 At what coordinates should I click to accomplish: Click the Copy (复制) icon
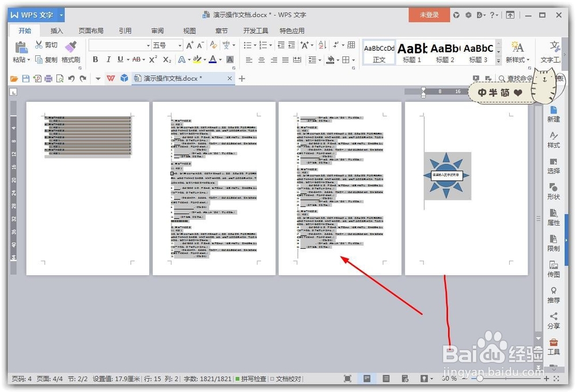[x=39, y=59]
